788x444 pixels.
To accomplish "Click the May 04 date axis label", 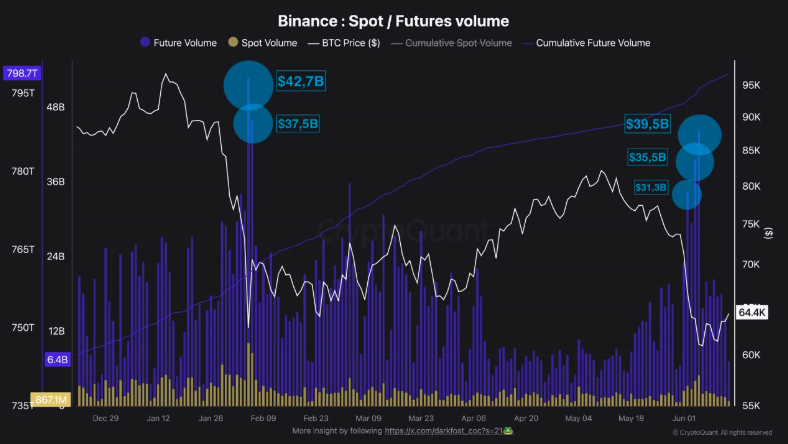I will click(x=578, y=418).
